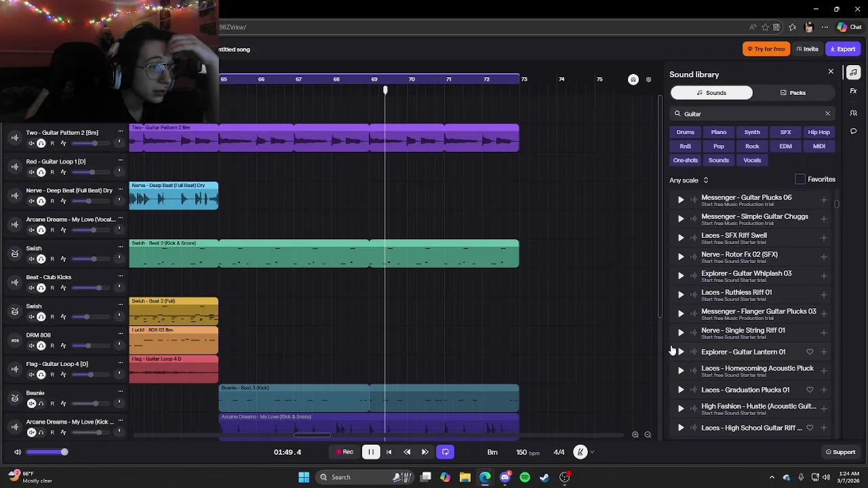
Task: Open Spotify from the taskbar
Action: pyautogui.click(x=525, y=477)
